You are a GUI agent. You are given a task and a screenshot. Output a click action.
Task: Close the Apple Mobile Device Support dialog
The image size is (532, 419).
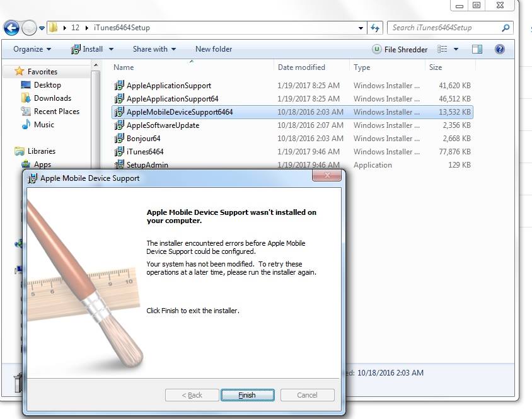[x=327, y=175]
